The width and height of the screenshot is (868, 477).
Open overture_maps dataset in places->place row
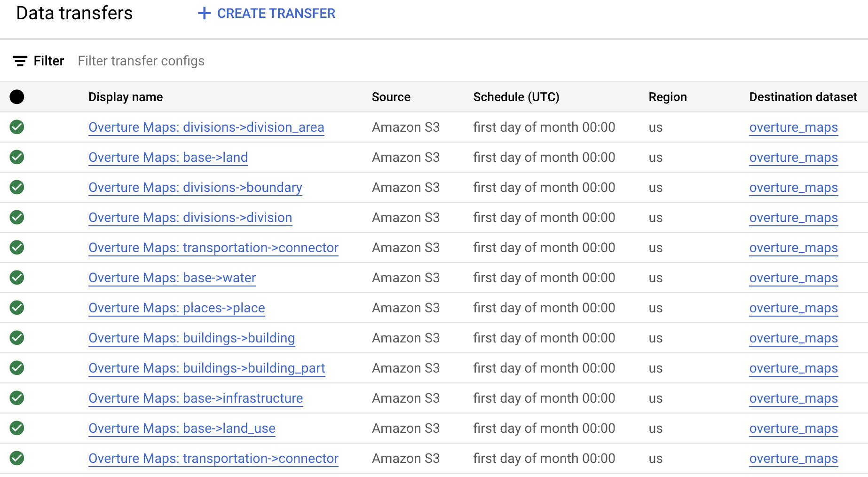coord(794,308)
